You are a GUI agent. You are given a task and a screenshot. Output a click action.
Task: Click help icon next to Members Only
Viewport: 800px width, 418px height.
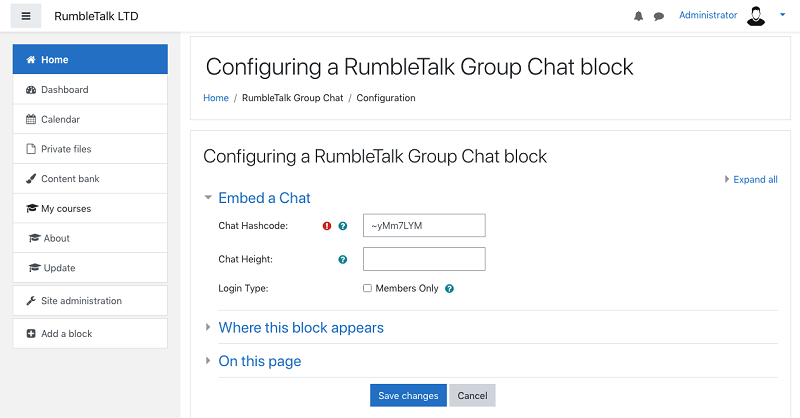450,289
